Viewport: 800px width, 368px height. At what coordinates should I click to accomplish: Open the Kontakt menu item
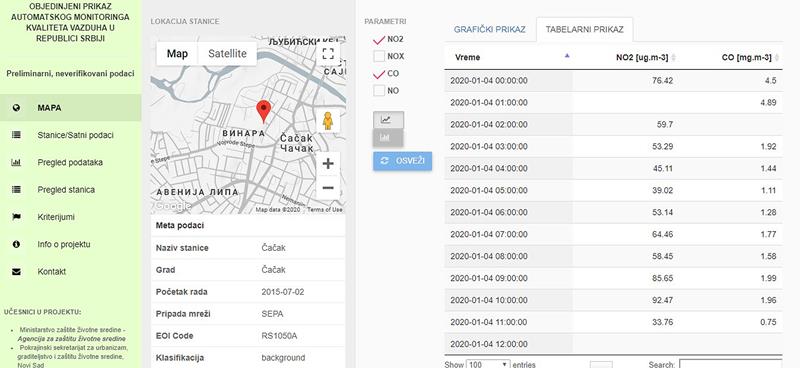tap(70, 272)
